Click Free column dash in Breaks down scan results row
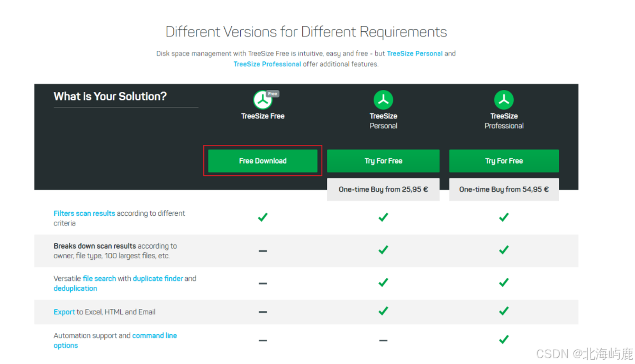This screenshot has width=635, height=364. pyautogui.click(x=262, y=251)
